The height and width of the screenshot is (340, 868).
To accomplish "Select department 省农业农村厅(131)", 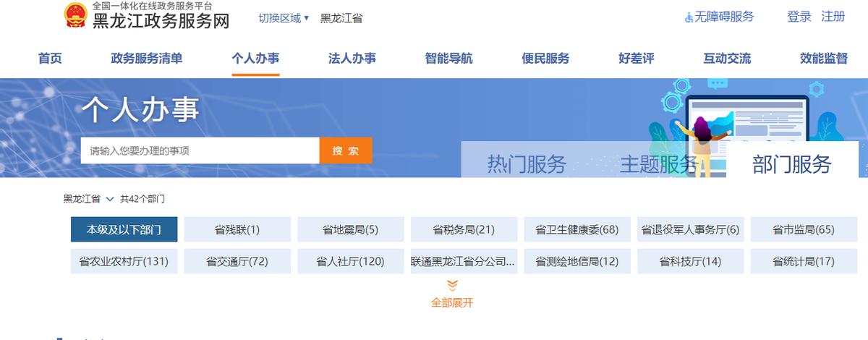I will [x=124, y=261].
